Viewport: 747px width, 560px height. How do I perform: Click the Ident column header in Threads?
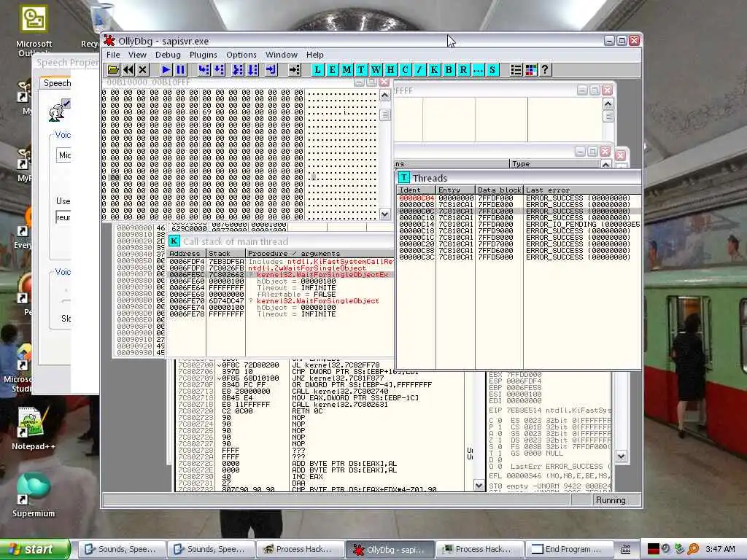pyautogui.click(x=417, y=190)
